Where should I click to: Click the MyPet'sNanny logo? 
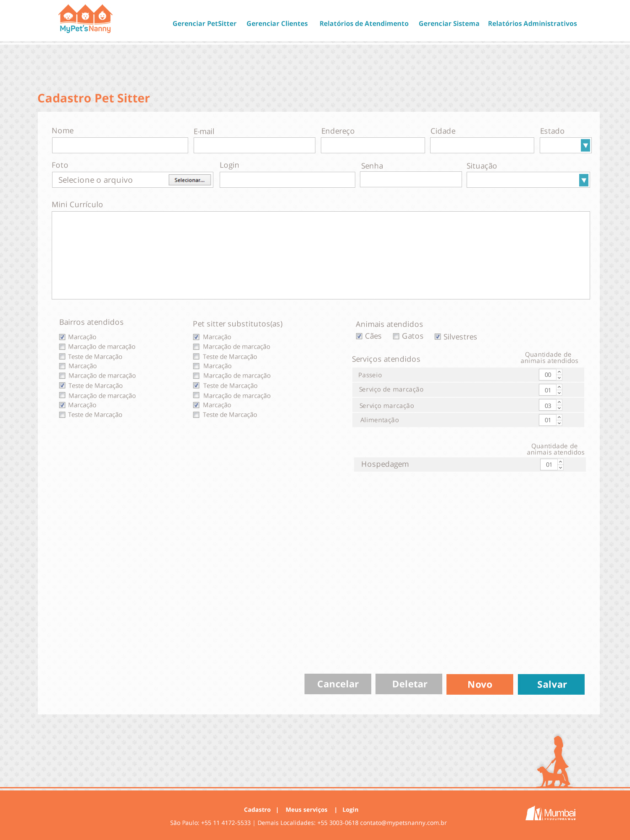(x=85, y=19)
